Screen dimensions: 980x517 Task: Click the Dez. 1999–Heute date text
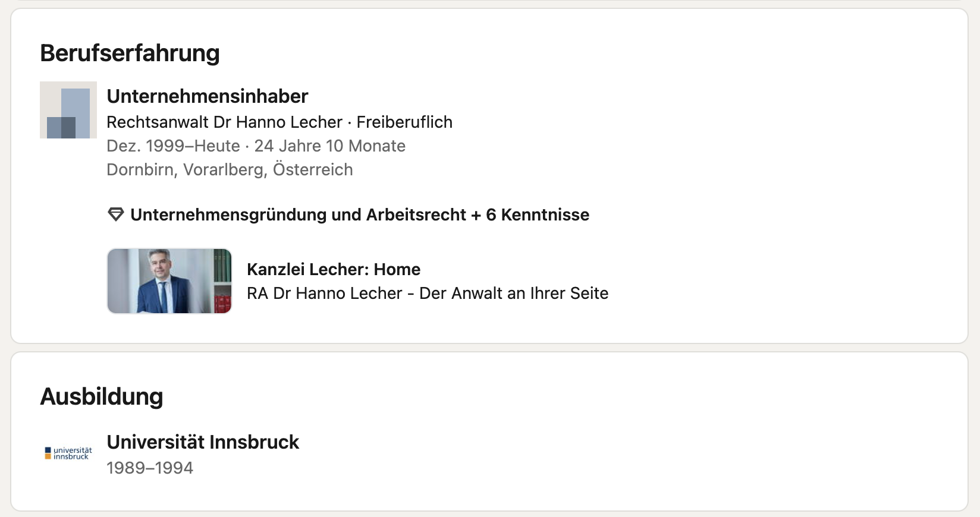[173, 146]
